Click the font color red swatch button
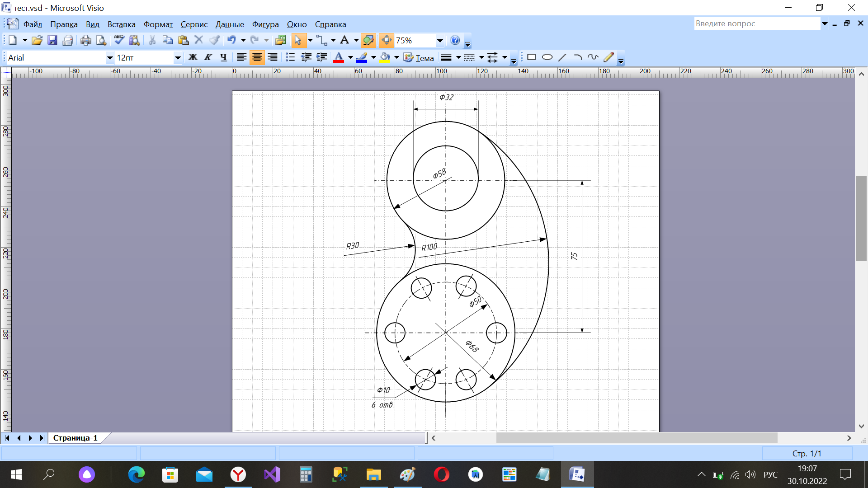 click(x=338, y=57)
